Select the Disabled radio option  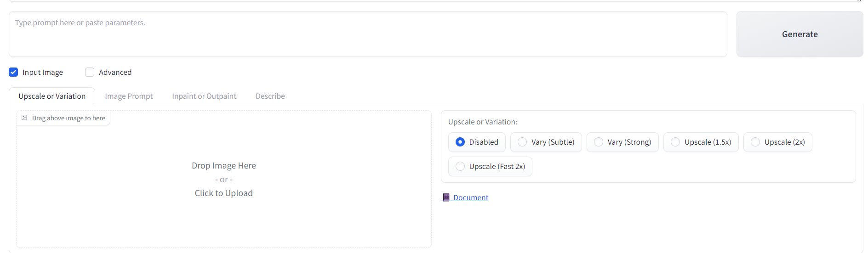460,142
